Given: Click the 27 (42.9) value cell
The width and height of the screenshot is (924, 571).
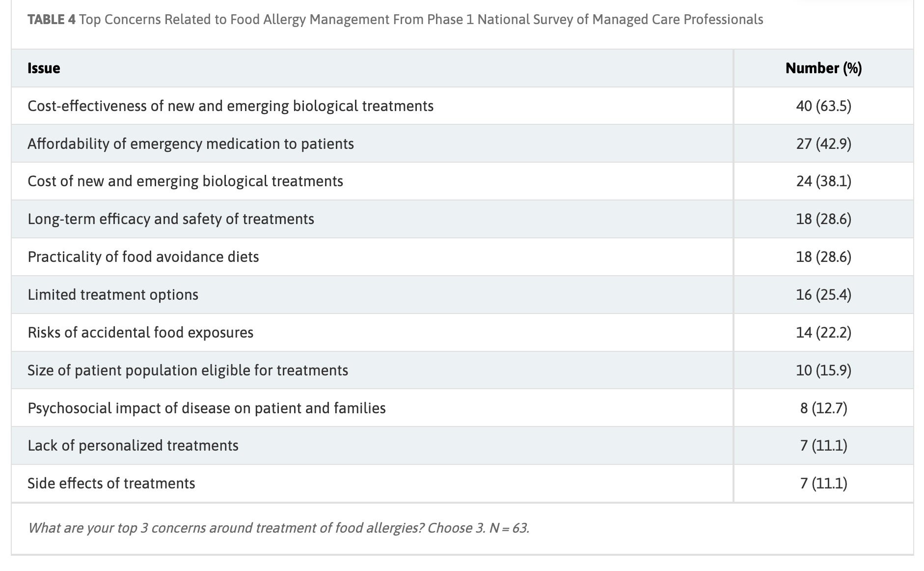Looking at the screenshot, I should pyautogui.click(x=823, y=144).
